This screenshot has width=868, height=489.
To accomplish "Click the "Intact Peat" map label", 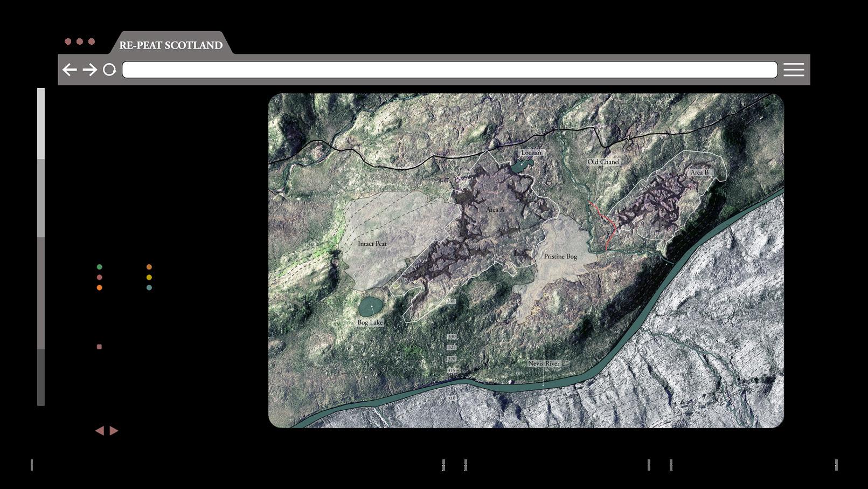I will coord(372,244).
